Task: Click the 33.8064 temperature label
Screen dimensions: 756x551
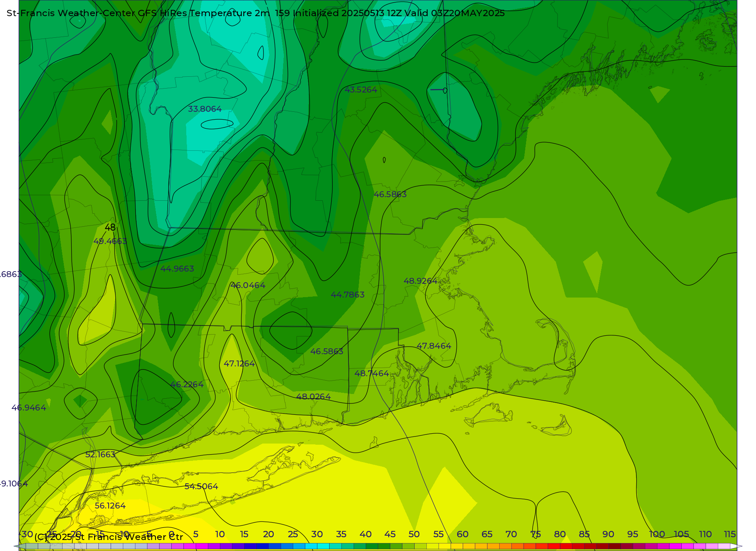Action: (x=205, y=109)
